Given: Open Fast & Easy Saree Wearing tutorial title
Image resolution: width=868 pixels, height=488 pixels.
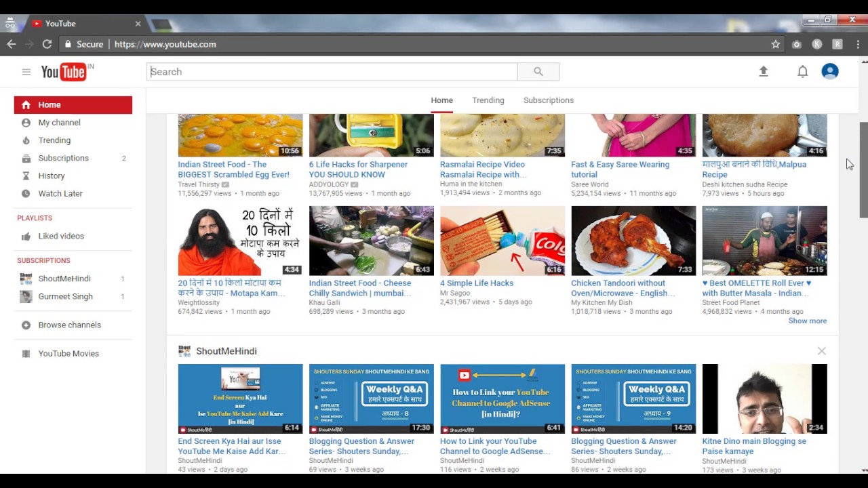Looking at the screenshot, I should (x=620, y=169).
